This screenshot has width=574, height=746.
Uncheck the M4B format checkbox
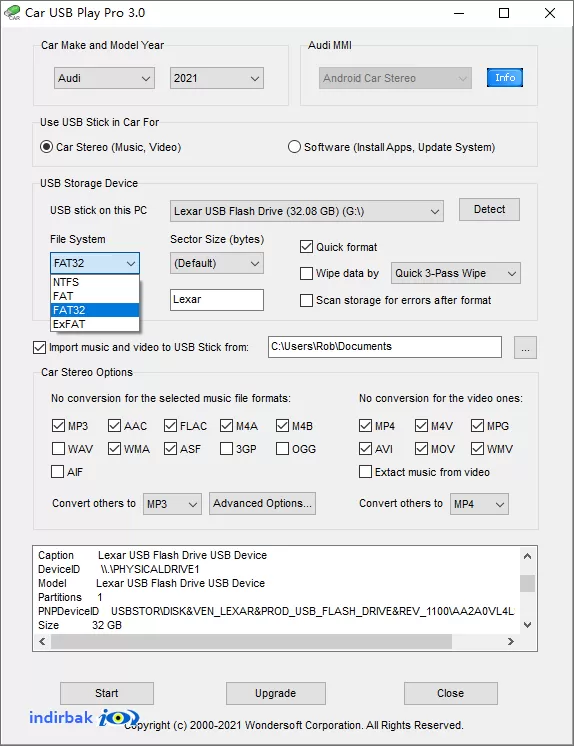282,425
